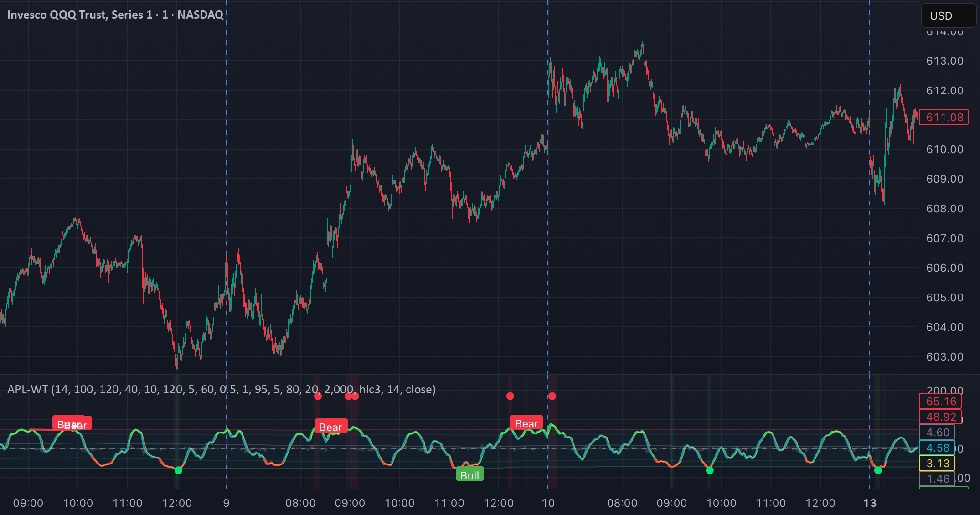
Task: Click the Bear label before the day 10 line
Action: pyautogui.click(x=526, y=423)
